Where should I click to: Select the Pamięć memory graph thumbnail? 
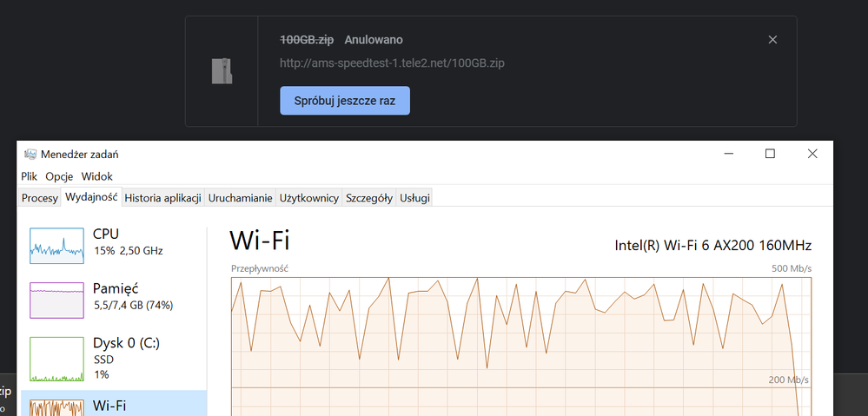[57, 300]
